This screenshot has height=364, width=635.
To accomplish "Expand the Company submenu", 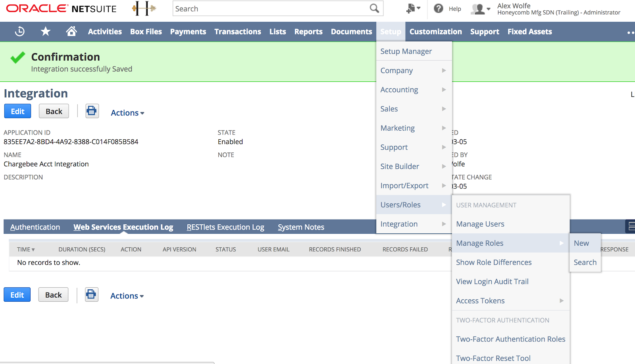I will 414,70.
